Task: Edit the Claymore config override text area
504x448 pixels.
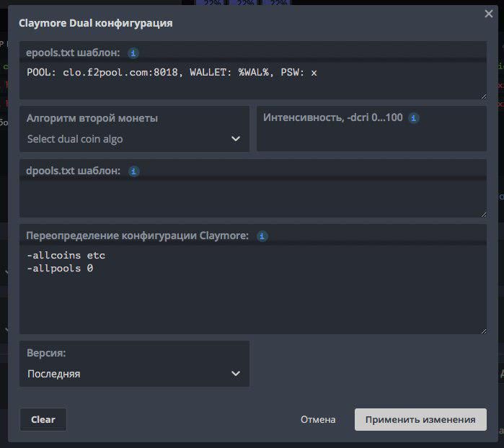Action: pos(253,290)
